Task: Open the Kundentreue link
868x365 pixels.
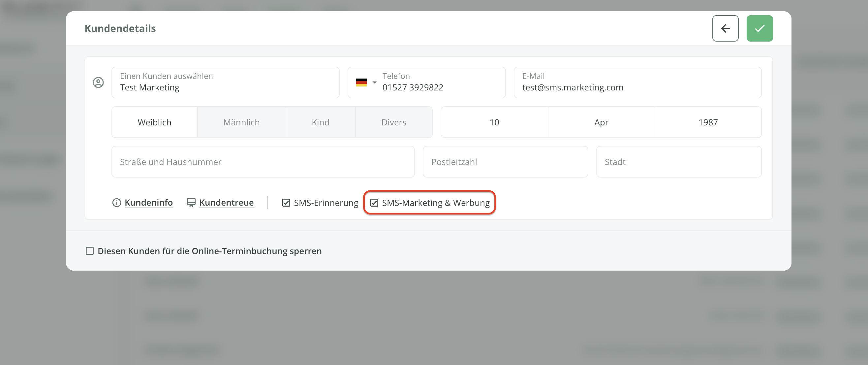Action: tap(226, 202)
